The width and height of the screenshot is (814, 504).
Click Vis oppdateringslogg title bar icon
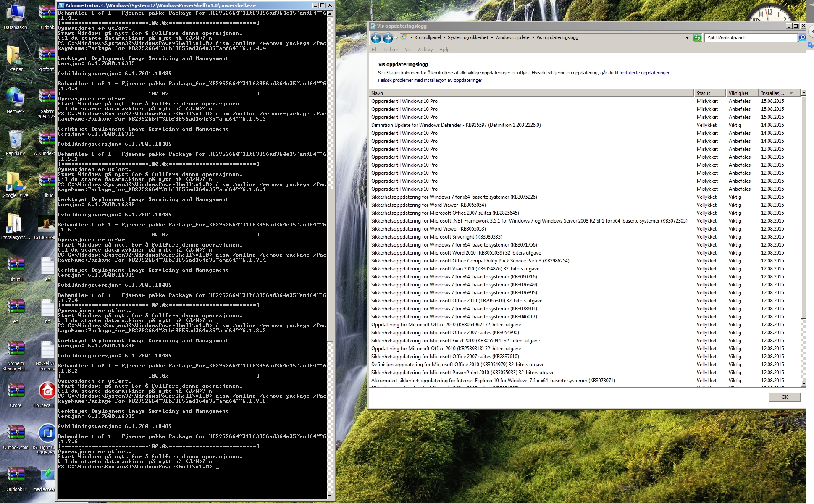tap(373, 26)
